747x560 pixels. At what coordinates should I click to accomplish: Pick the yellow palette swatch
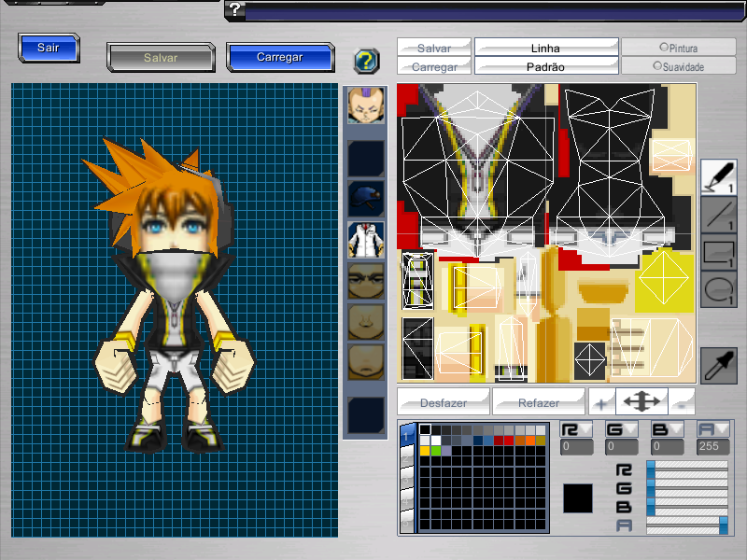pyautogui.click(x=425, y=451)
